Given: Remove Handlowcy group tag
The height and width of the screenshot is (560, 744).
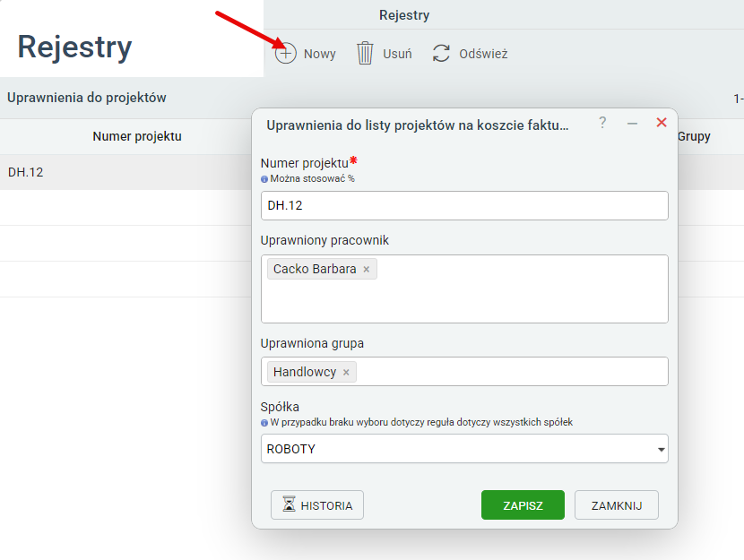Looking at the screenshot, I should 346,372.
